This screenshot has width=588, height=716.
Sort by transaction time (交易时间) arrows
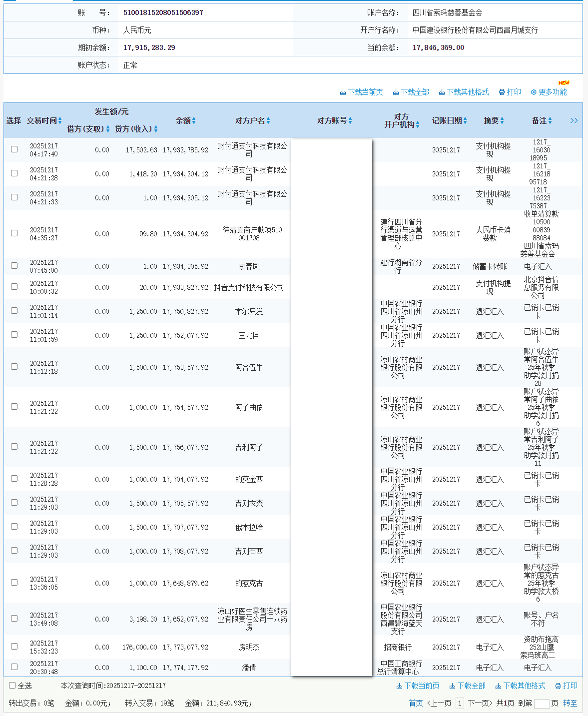click(x=60, y=120)
